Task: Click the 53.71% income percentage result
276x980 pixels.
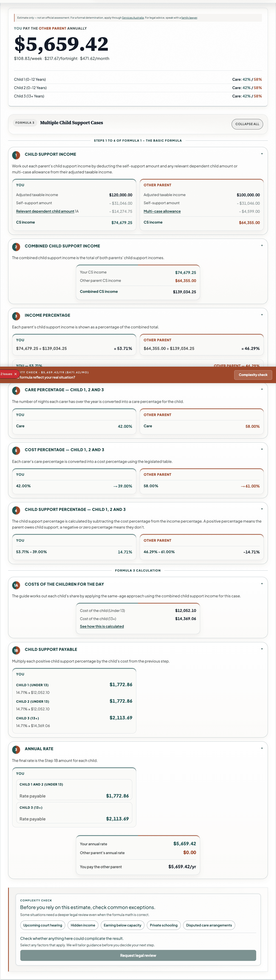Action: point(123,348)
